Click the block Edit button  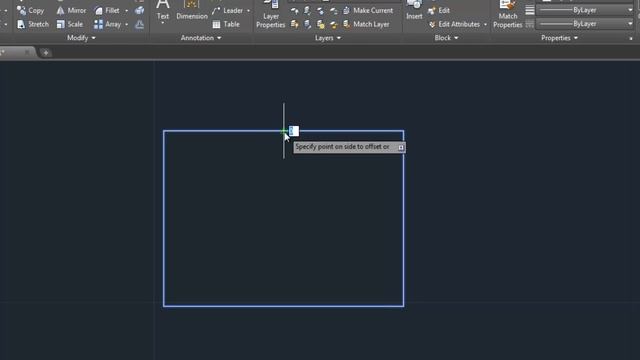click(x=439, y=11)
